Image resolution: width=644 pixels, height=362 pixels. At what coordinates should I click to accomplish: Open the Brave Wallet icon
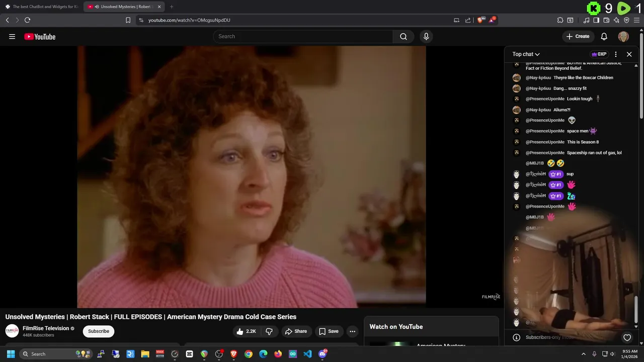click(x=606, y=20)
